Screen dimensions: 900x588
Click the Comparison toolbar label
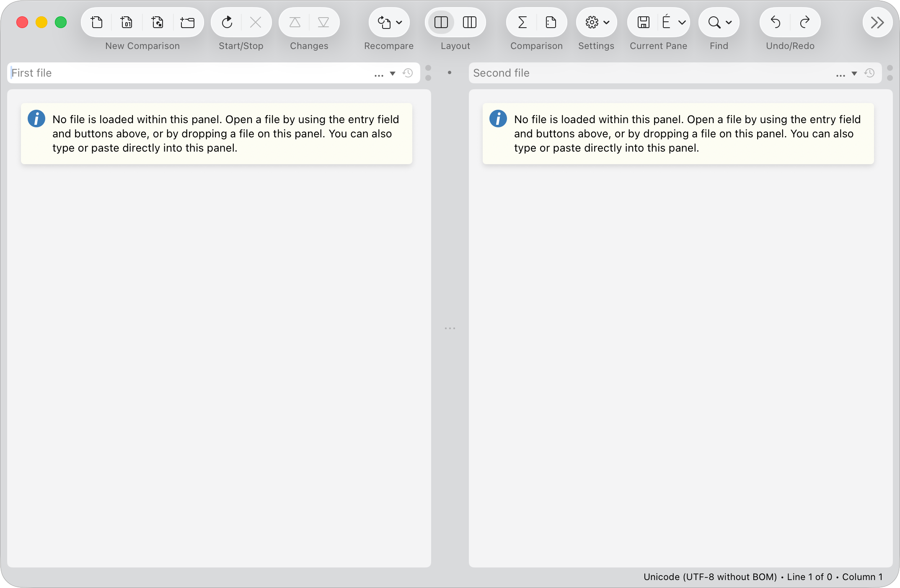click(x=537, y=46)
